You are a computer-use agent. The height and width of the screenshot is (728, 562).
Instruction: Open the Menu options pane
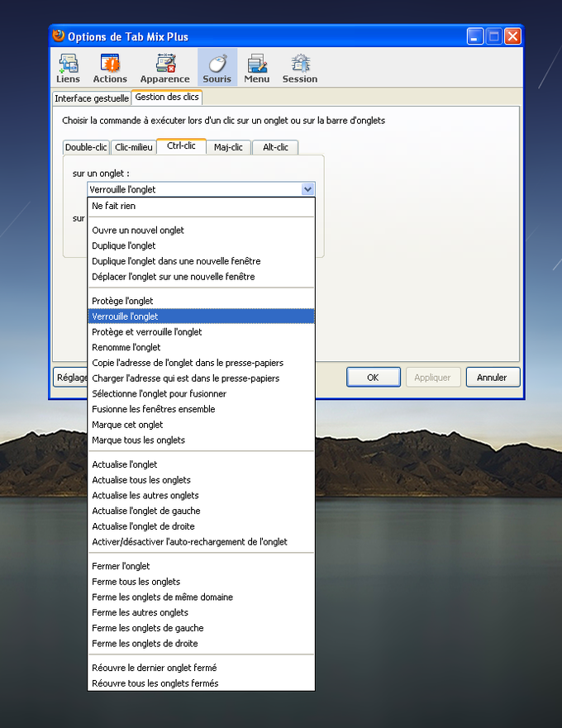(257, 68)
